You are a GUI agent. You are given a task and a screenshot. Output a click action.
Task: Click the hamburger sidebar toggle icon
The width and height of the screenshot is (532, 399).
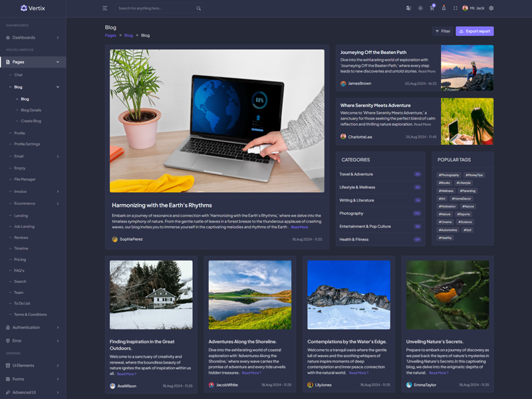point(105,8)
